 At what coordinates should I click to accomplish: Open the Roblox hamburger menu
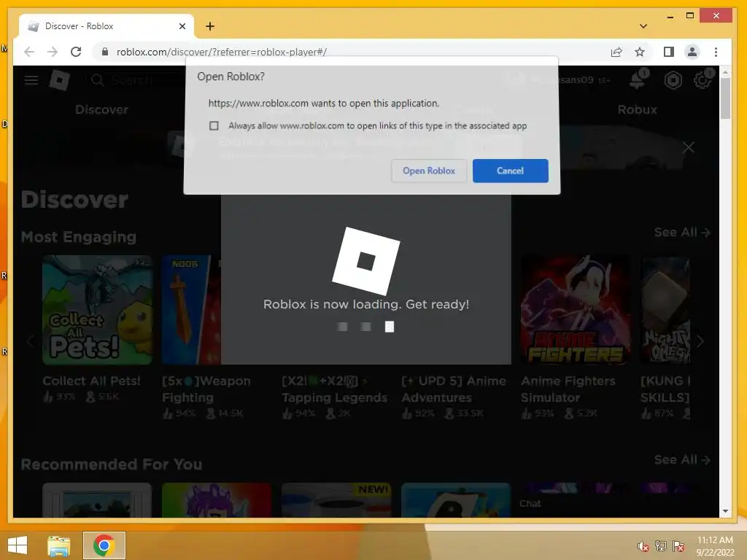point(31,79)
